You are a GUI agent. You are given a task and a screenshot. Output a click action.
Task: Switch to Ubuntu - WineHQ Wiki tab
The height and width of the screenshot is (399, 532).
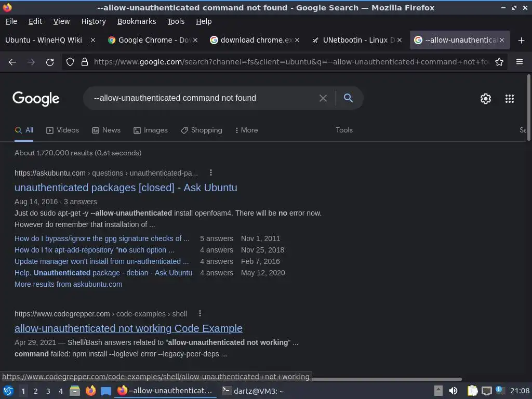tap(44, 40)
